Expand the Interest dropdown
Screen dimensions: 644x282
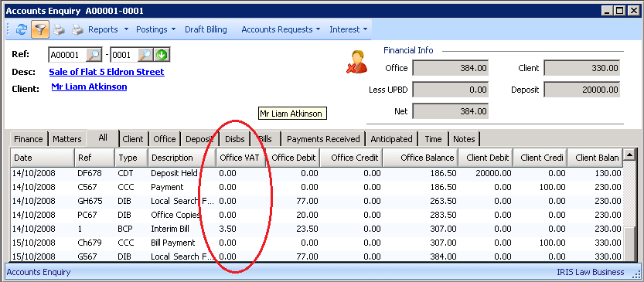tap(348, 29)
